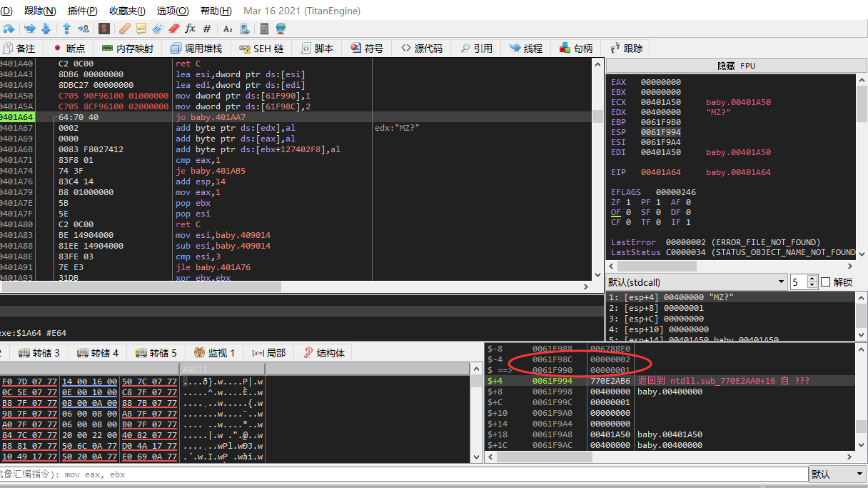This screenshot has width=868, height=488.
Task: Switch to the 内存映射 memory map tab
Action: pyautogui.click(x=128, y=49)
